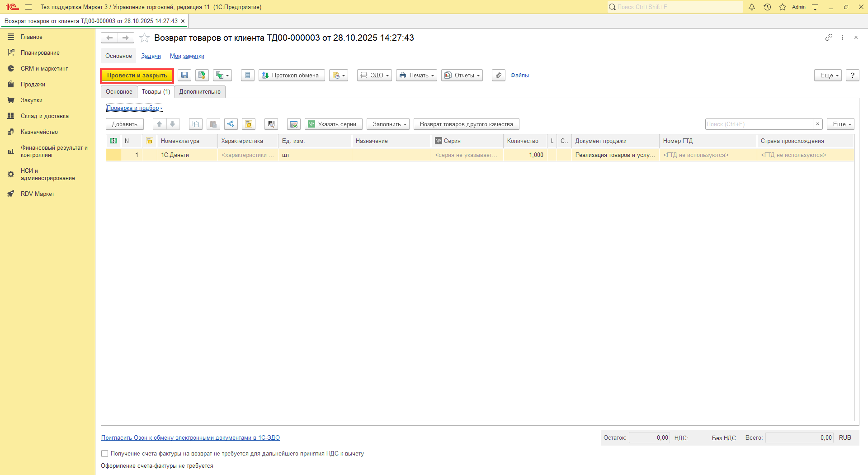
Task: Switch to the inner Основное tab
Action: pos(119,91)
